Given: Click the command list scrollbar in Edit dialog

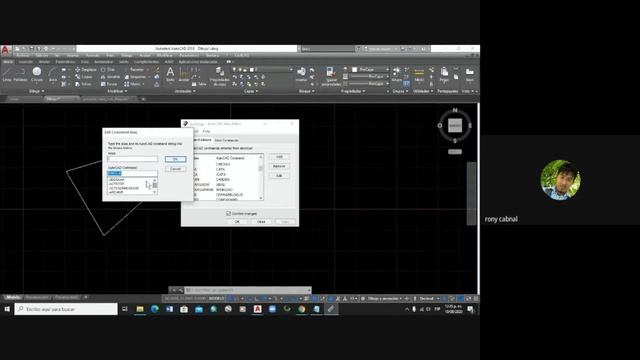Looking at the screenshot, I should [155, 186].
